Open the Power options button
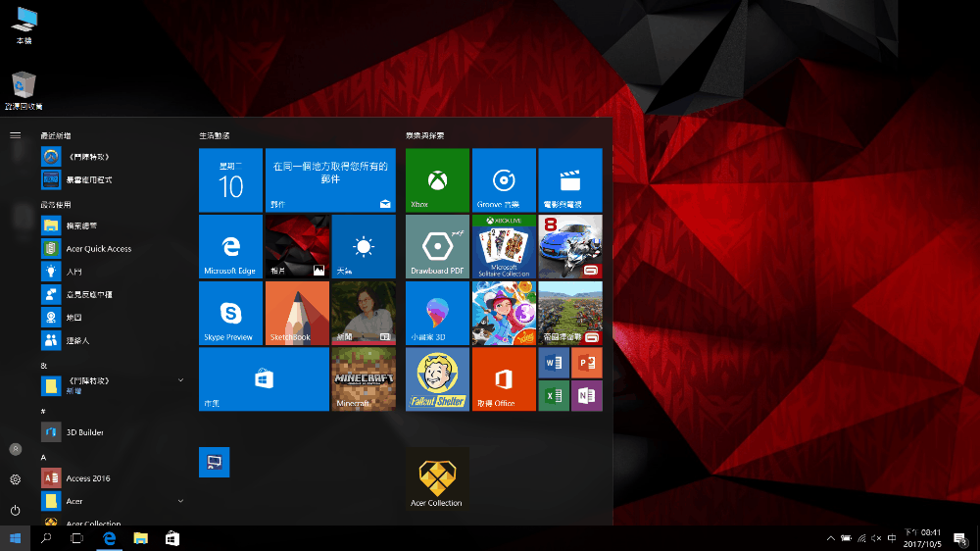The width and height of the screenshot is (980, 551). (x=16, y=511)
